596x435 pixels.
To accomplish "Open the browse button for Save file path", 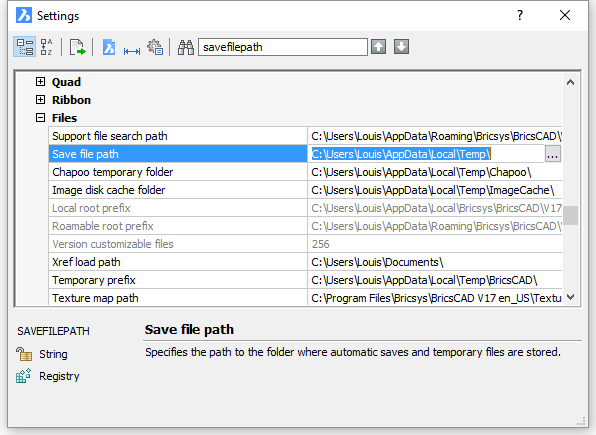I will point(553,154).
